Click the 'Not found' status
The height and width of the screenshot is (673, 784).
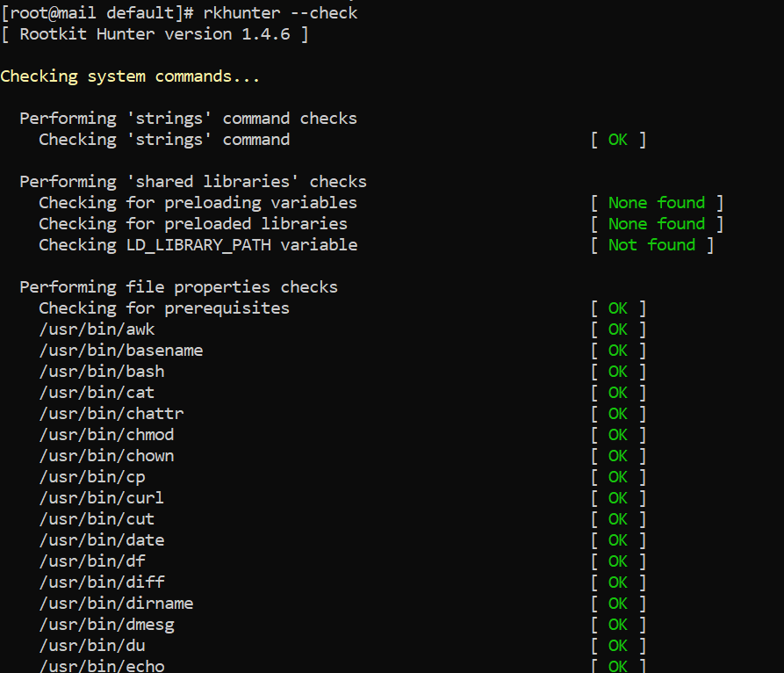(x=651, y=244)
